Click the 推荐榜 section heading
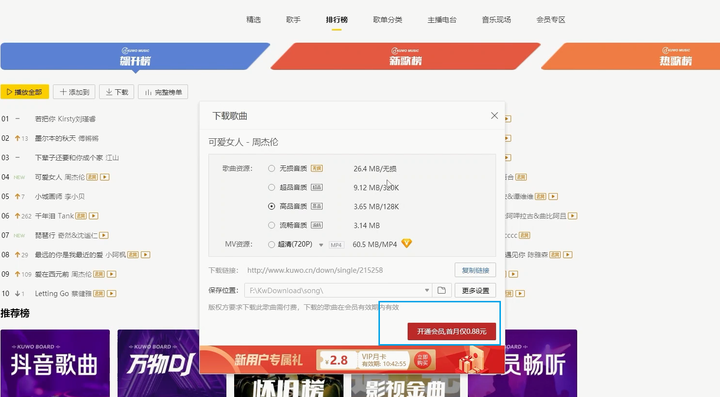 tap(15, 313)
